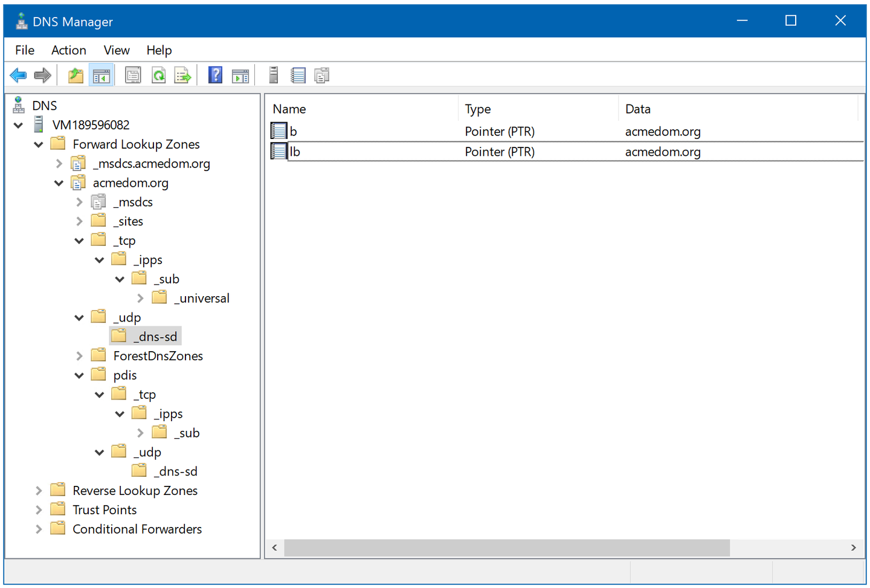Open Help using the question mark icon
Viewport: 870px width, 588px height.
click(x=215, y=76)
